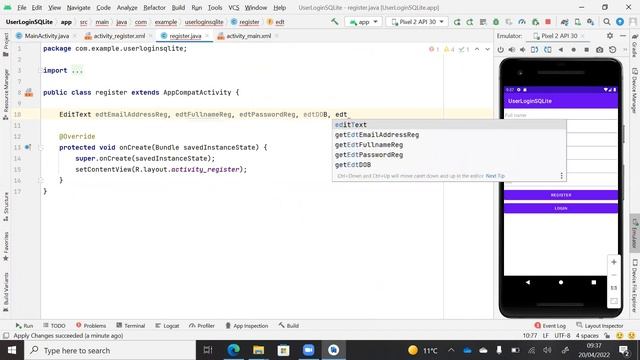The image size is (640, 360).
Task: Click the Debug app bug icon
Action: point(496,22)
